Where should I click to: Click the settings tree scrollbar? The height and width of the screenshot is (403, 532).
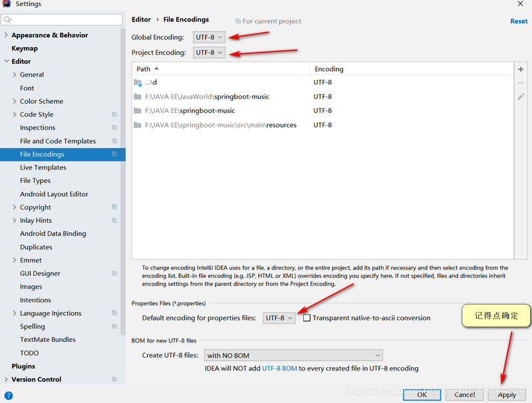tap(123, 182)
